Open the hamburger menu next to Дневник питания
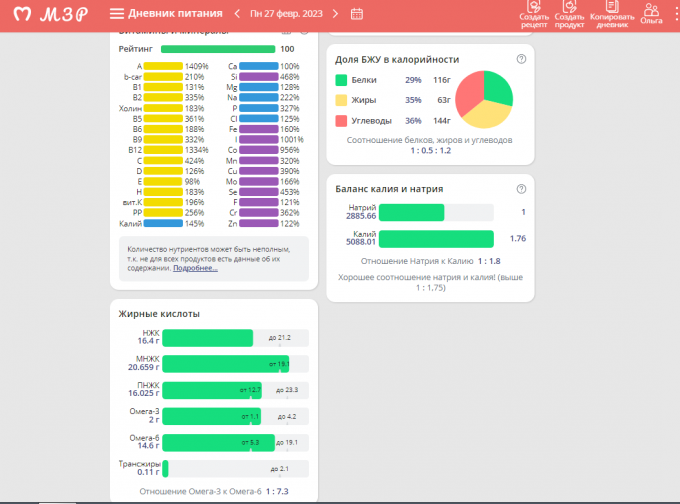The width and height of the screenshot is (680, 504). click(x=117, y=14)
